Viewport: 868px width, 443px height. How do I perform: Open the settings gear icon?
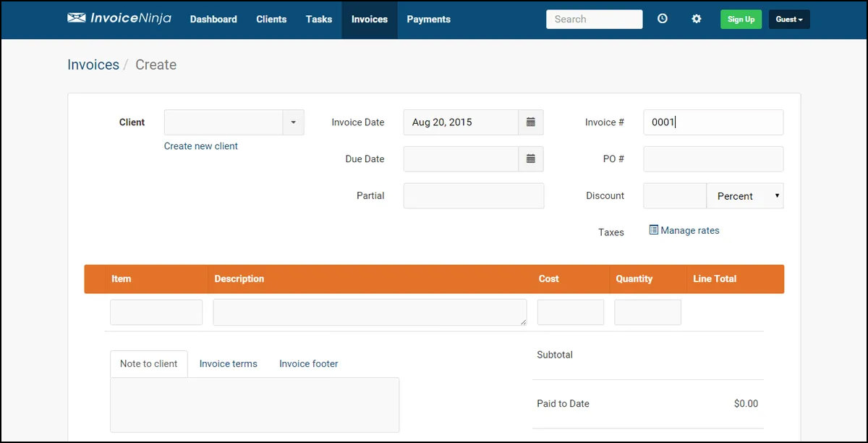[697, 20]
